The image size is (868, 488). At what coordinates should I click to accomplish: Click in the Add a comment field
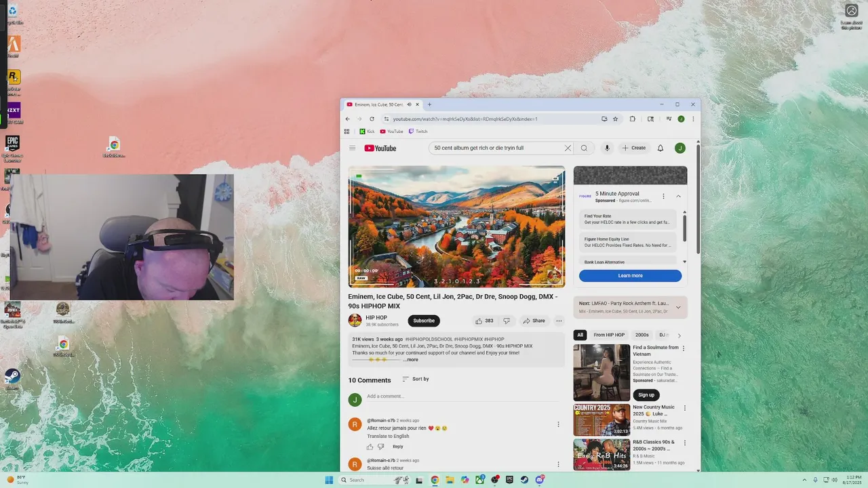(461, 396)
